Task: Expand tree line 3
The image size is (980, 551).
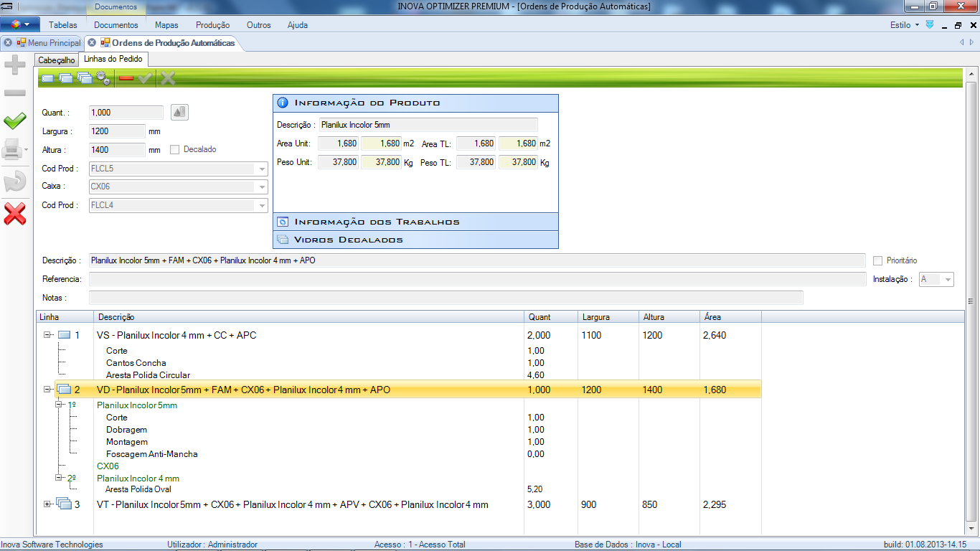Action: [x=47, y=504]
